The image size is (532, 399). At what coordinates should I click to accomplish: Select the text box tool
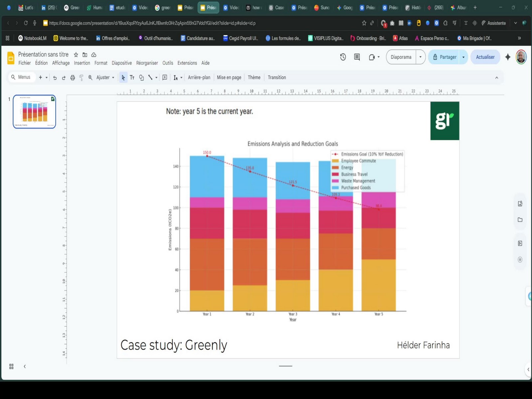[x=132, y=77]
